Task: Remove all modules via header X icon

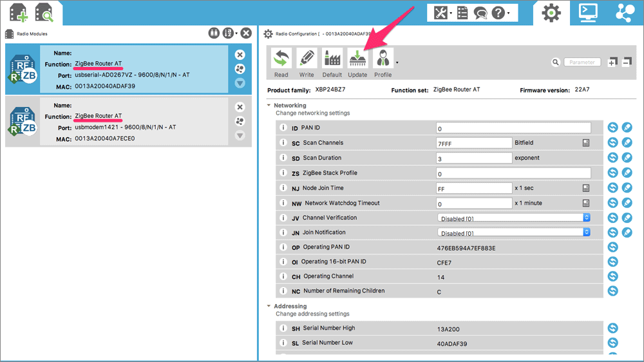Action: [246, 33]
